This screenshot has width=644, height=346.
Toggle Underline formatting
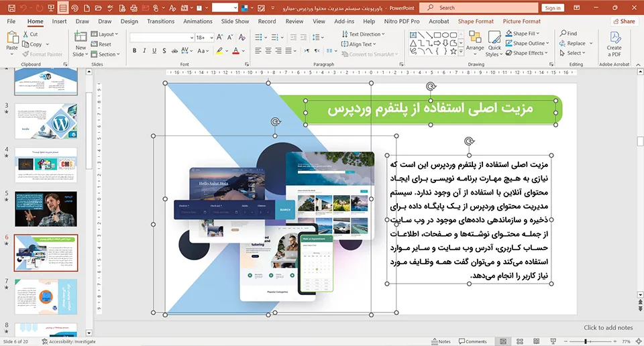tap(154, 51)
